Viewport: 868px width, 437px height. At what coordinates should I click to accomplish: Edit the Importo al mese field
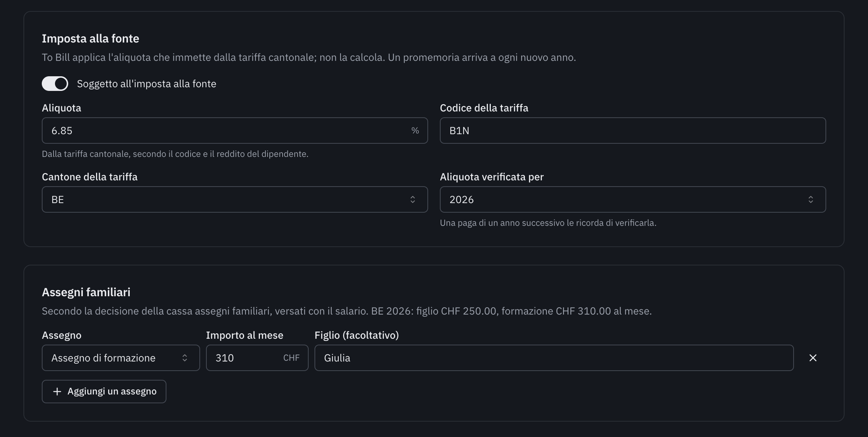coord(257,358)
